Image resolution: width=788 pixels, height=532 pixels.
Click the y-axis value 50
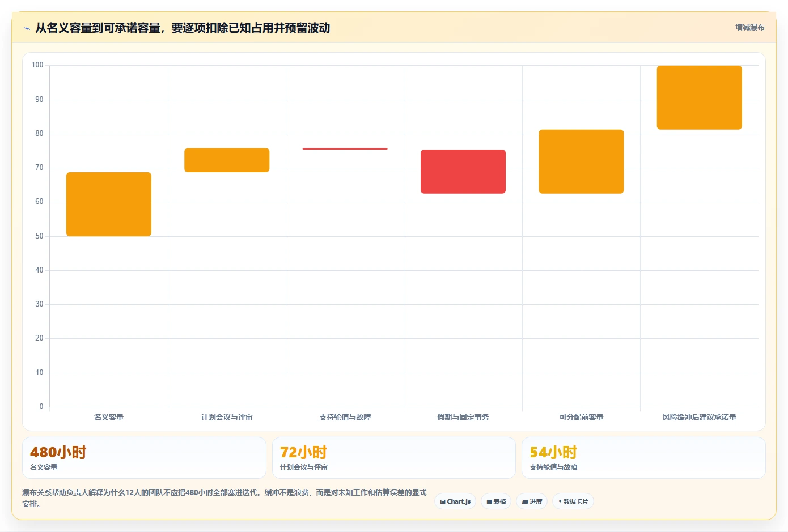point(39,236)
